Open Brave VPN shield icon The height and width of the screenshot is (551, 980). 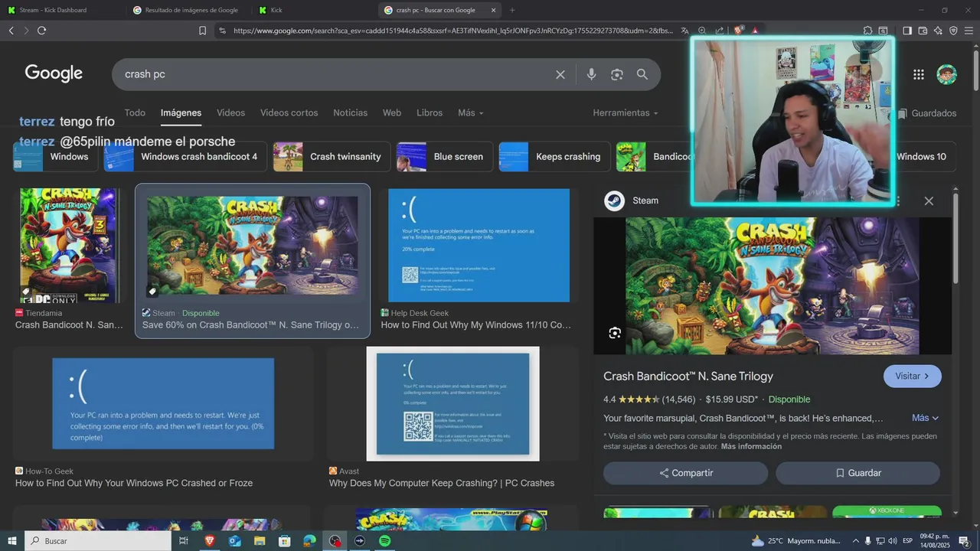click(953, 31)
